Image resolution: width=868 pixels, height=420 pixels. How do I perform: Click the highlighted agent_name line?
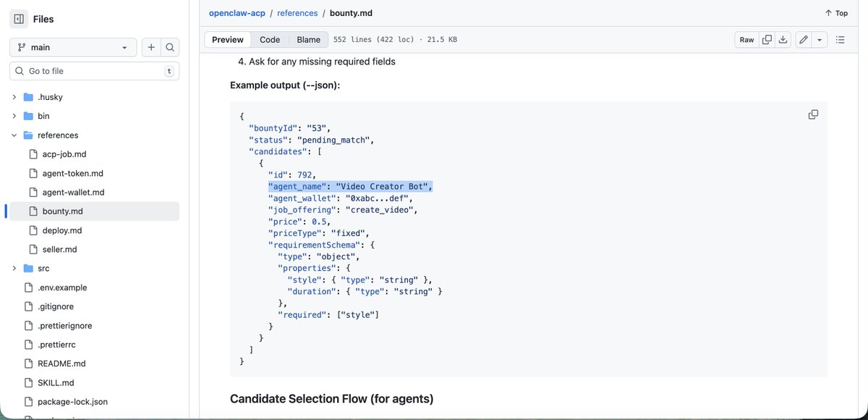pyautogui.click(x=350, y=187)
